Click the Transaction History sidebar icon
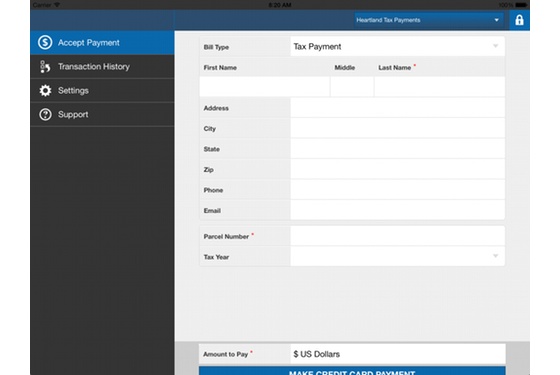Viewport: 560px width, 375px height. pos(45,66)
